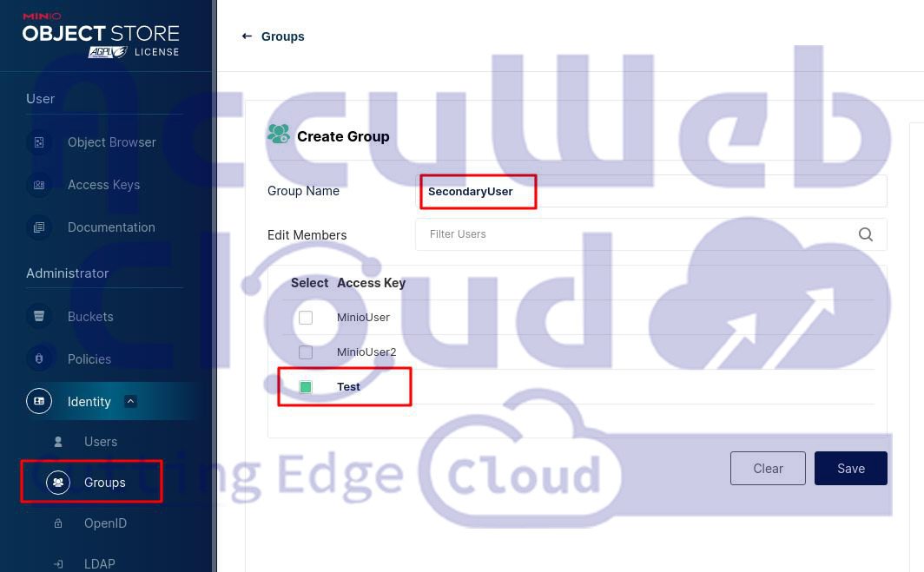Click the Buckets icon in sidebar
Image resolution: width=924 pixels, height=572 pixels.
click(39, 317)
